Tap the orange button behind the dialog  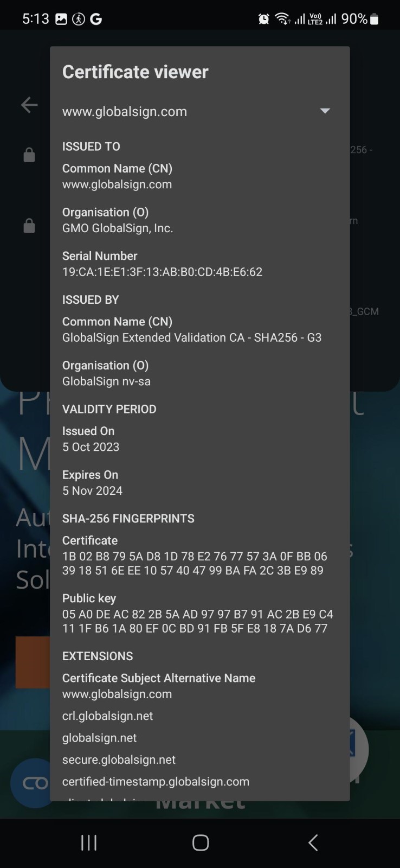[33, 662]
